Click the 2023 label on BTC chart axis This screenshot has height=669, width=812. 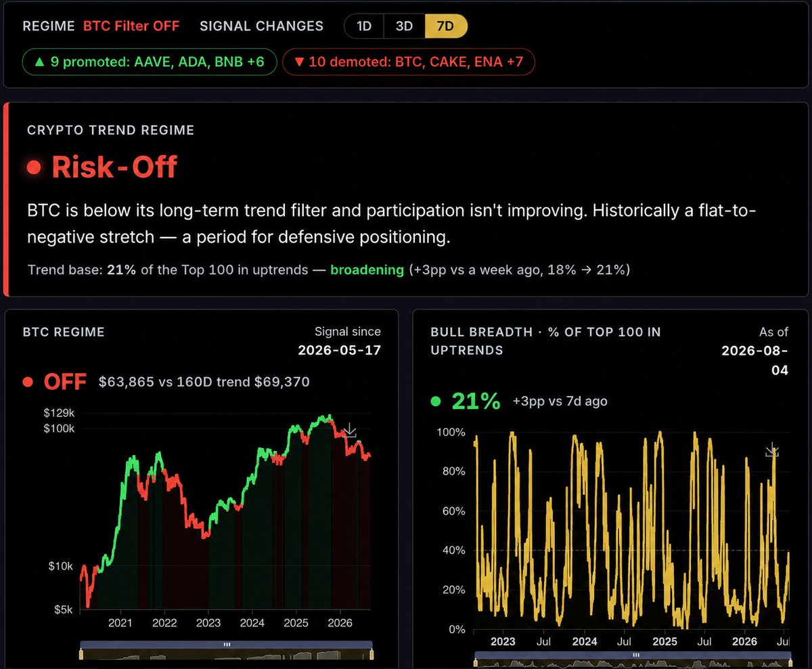(208, 623)
